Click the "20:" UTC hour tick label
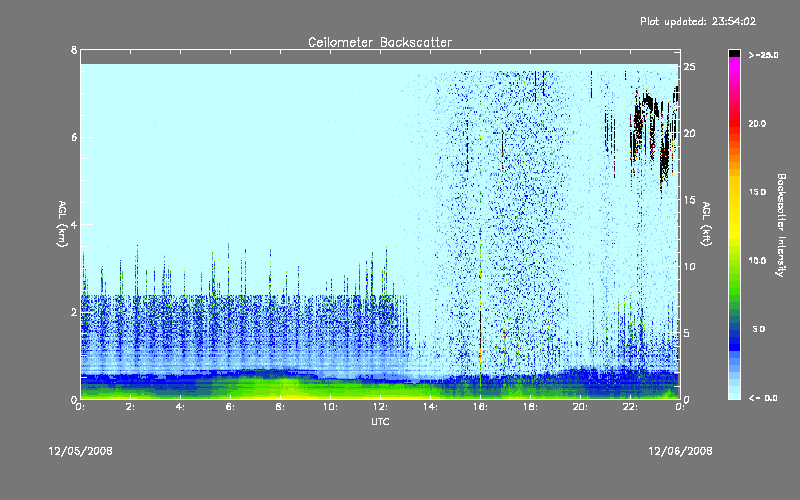 (x=581, y=407)
